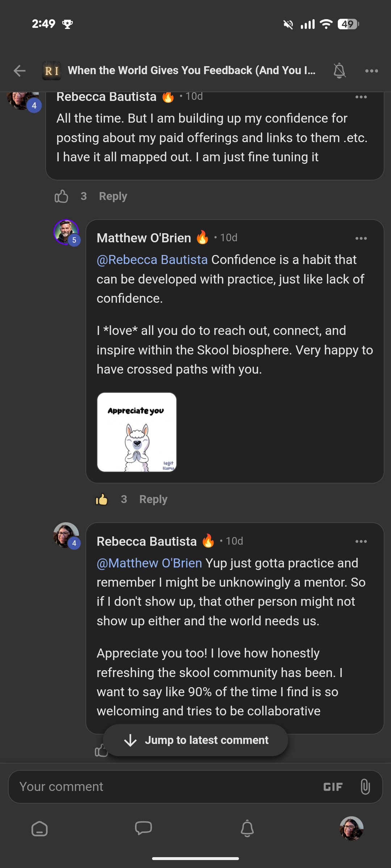The width and height of the screenshot is (391, 868).
Task: Open Matthew O'Brien's profile avatar
Action: click(x=66, y=232)
